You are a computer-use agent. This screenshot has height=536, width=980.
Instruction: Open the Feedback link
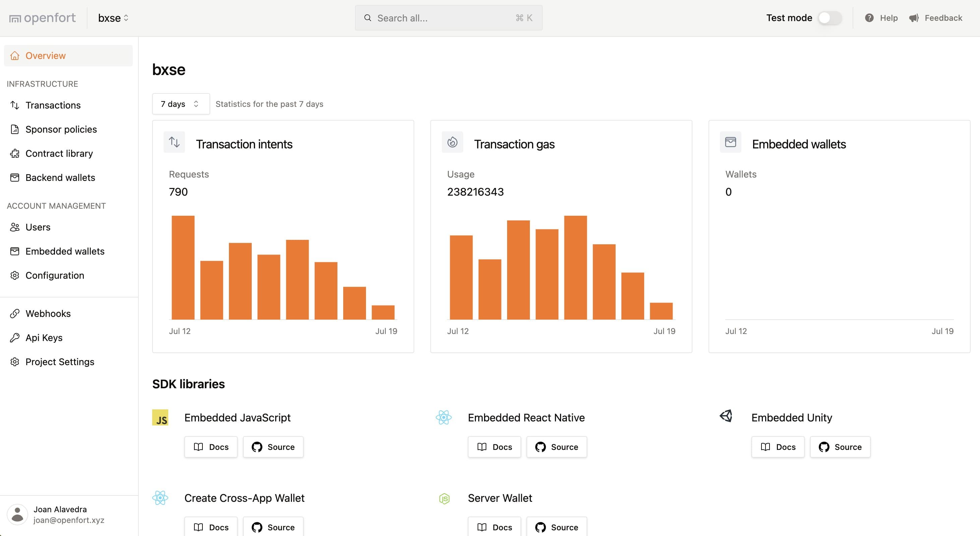[935, 18]
